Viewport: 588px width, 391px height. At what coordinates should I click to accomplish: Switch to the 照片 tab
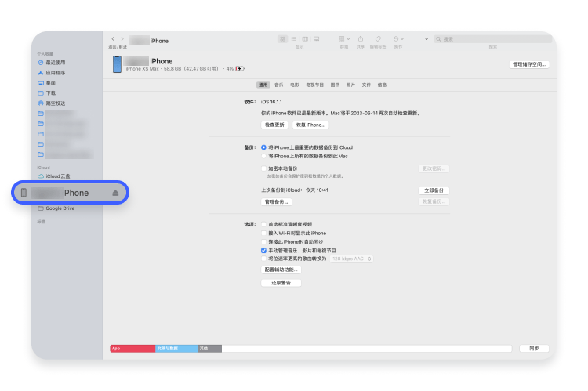(350, 85)
